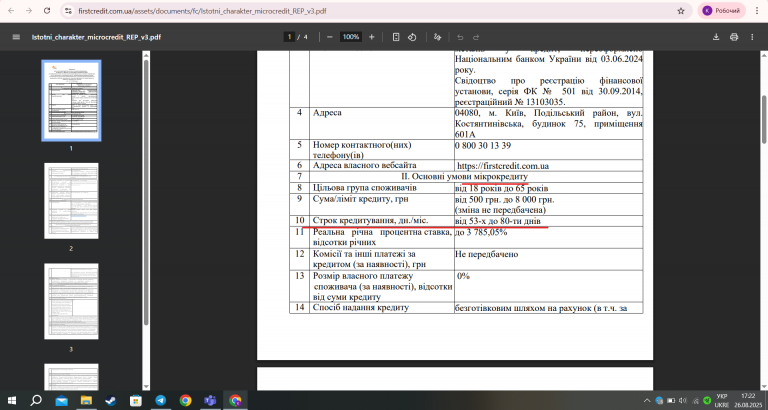This screenshot has height=410, width=768.
Task: Open Telegram from the taskbar
Action: tap(161, 400)
